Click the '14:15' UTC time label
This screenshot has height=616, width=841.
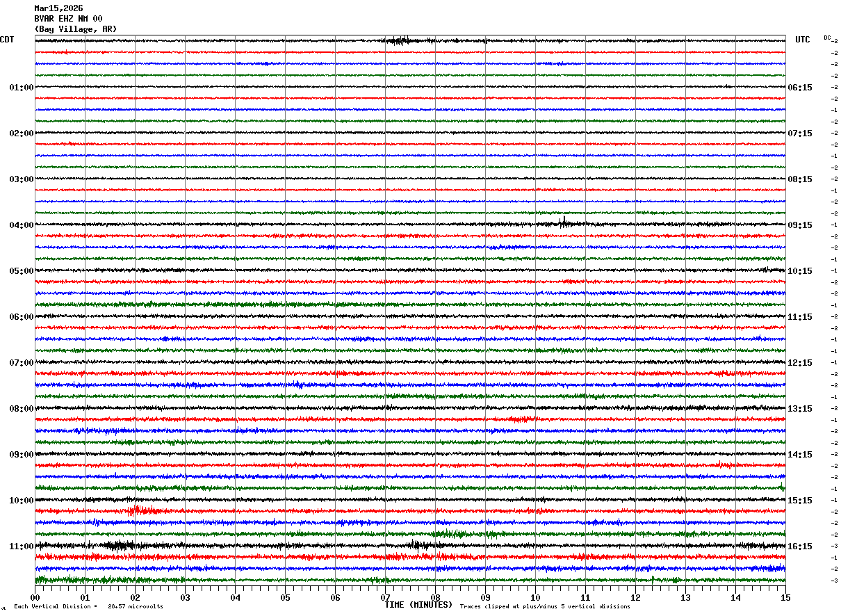[x=800, y=455]
